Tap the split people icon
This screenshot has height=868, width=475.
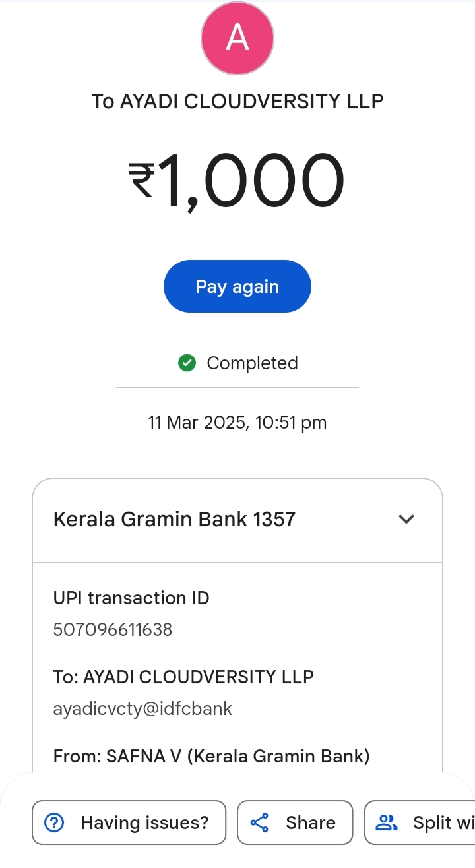[x=386, y=822]
